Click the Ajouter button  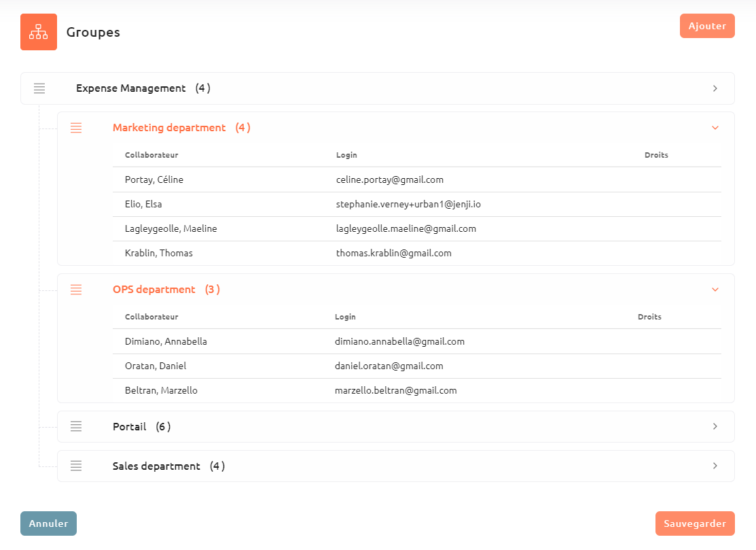click(707, 26)
